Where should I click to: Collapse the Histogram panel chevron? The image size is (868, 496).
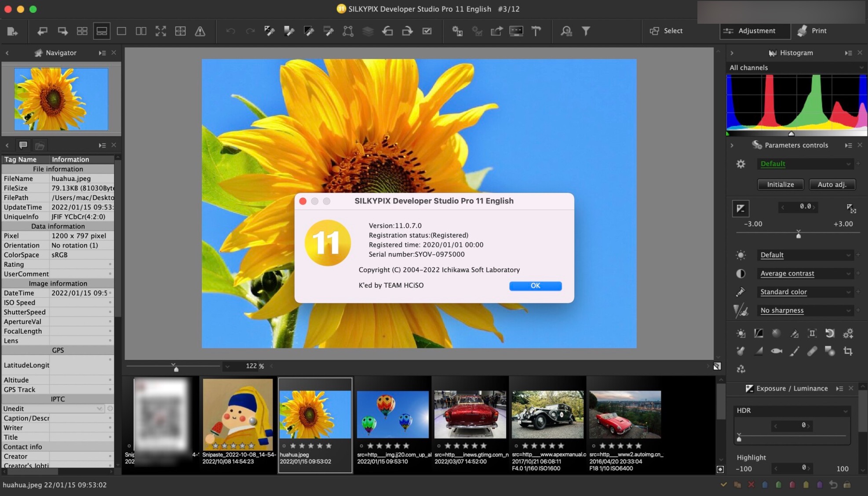732,53
